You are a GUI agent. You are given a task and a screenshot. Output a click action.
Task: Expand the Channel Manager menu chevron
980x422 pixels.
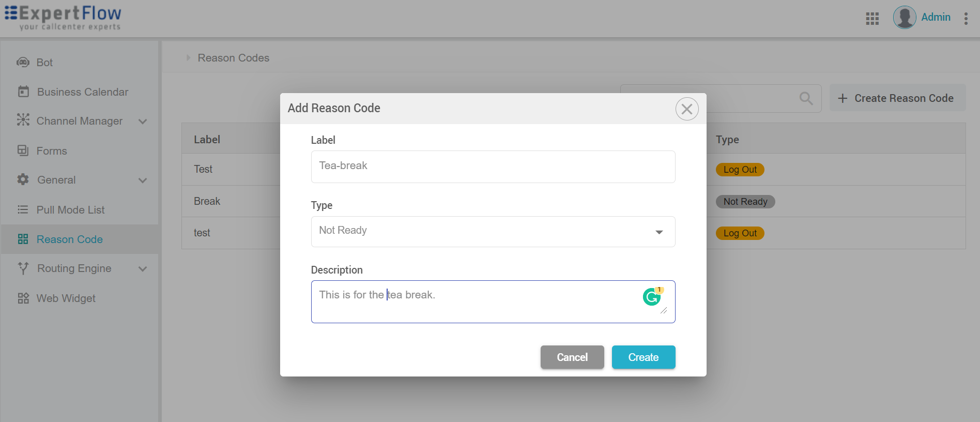[x=143, y=122]
